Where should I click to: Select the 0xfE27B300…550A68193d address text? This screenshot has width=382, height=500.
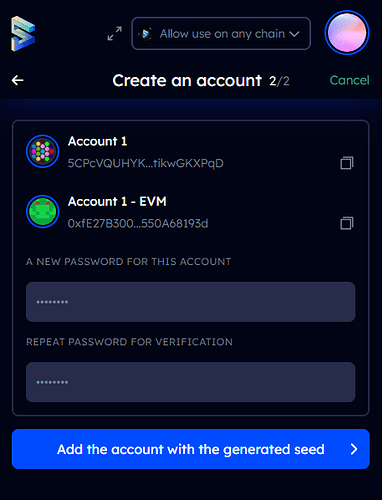[138, 223]
